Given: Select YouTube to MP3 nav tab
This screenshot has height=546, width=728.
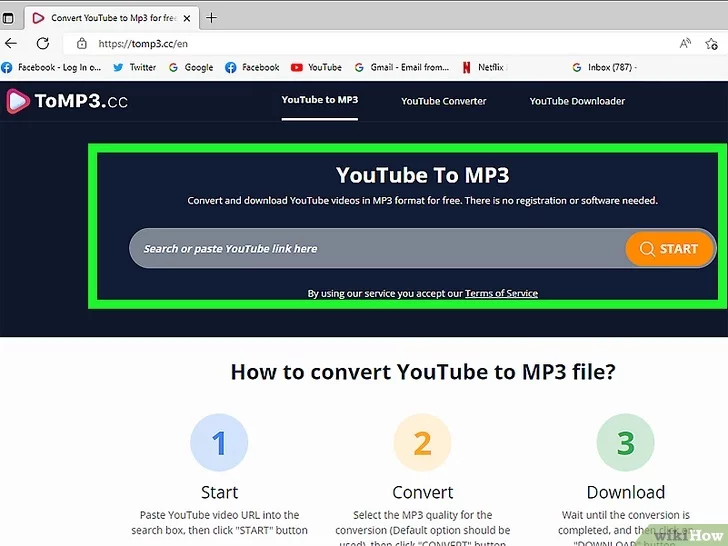Looking at the screenshot, I should click(319, 100).
